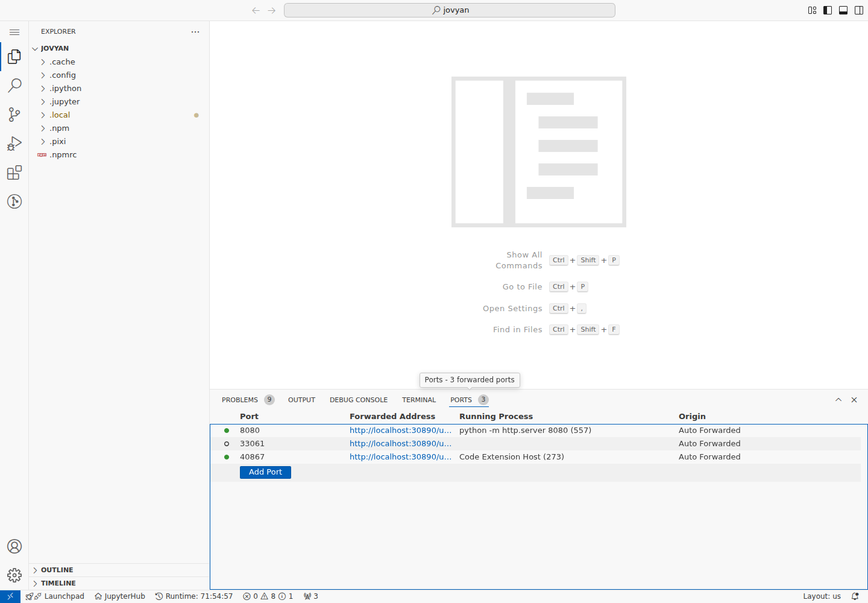Open errors and warnings status indicator
This screenshot has height=603, width=868.
(268, 596)
